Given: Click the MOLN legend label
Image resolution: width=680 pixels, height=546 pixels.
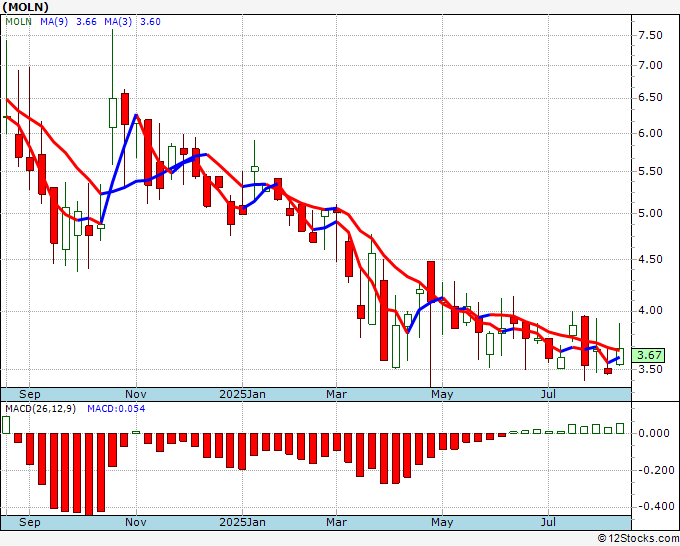Looking at the screenshot, I should [x=18, y=22].
